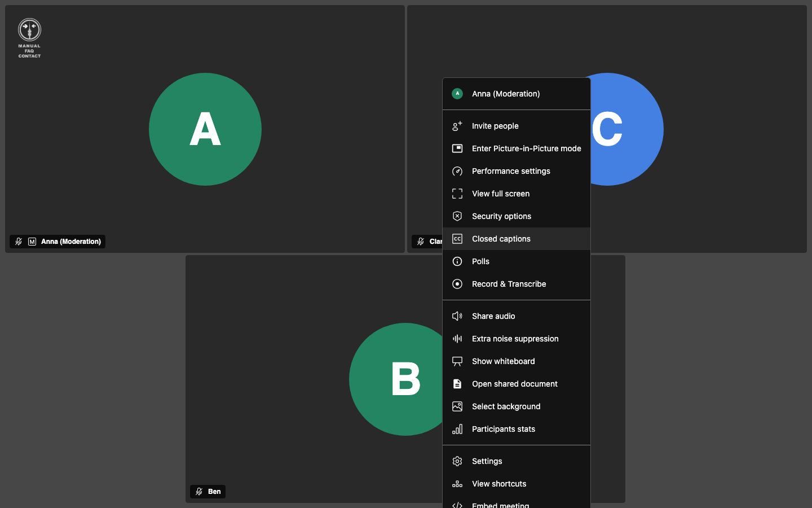This screenshot has height=508, width=812.
Task: Click the Participants stats bar chart icon
Action: coord(457,429)
